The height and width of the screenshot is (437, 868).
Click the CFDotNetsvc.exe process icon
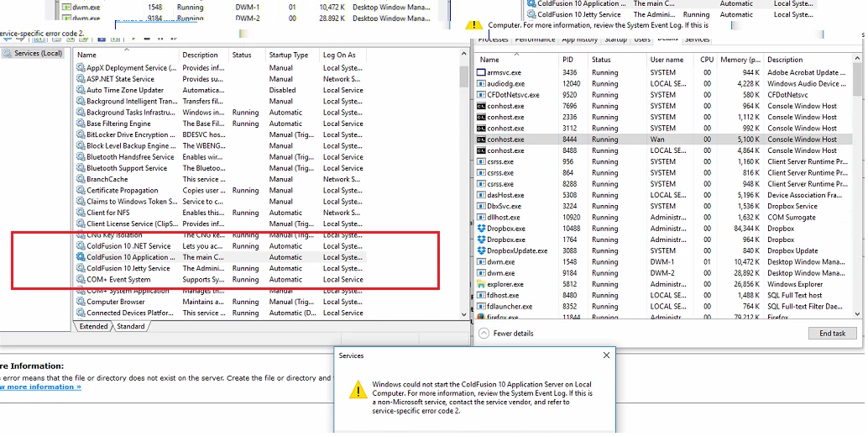(x=481, y=95)
